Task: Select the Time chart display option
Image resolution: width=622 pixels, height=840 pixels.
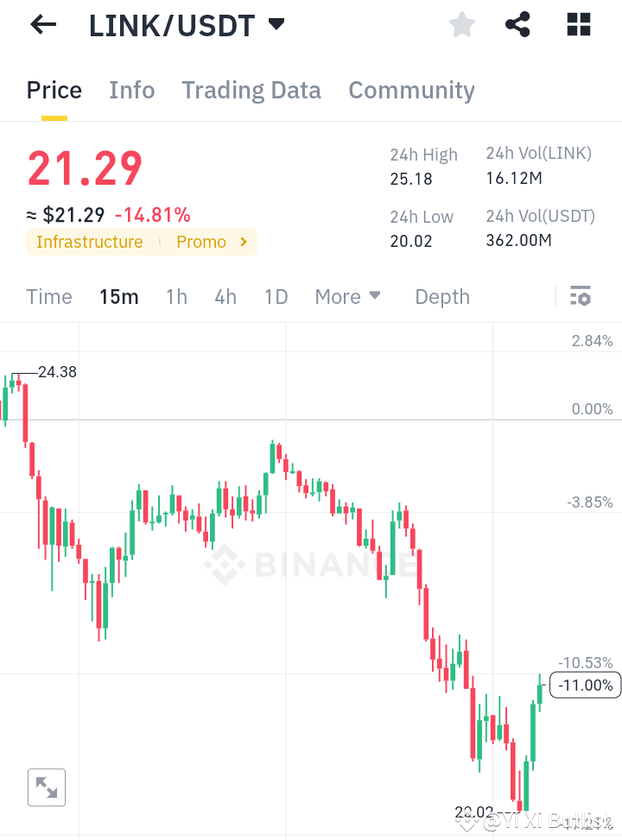Action: pos(49,296)
